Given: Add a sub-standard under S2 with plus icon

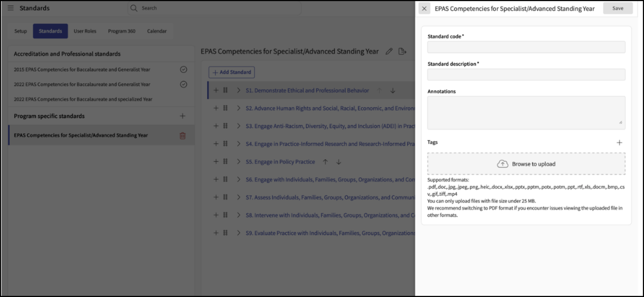Looking at the screenshot, I should (216, 108).
